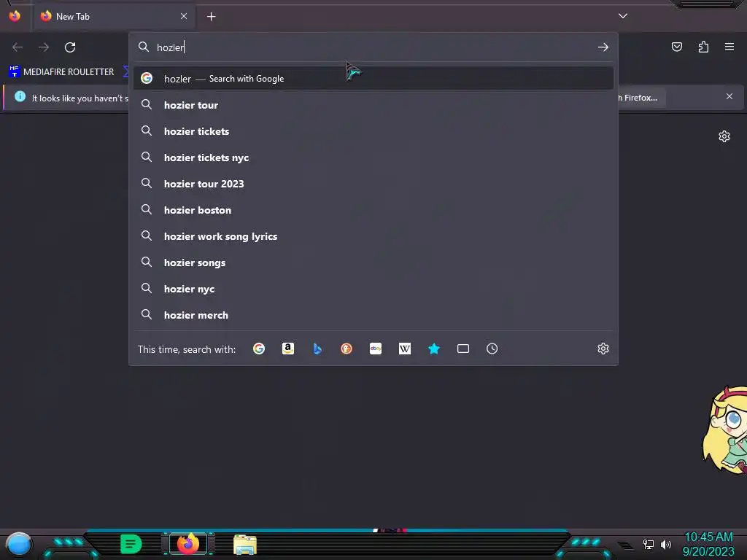Personalize new tab gear icon
Viewport: 747px width, 560px height.
pyautogui.click(x=724, y=136)
